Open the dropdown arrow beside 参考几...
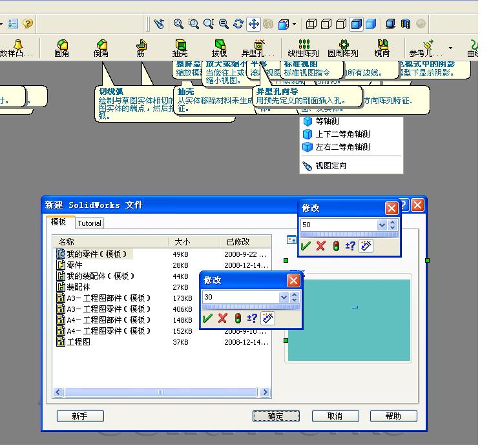Image resolution: width=491 pixels, height=448 pixels. click(x=450, y=48)
